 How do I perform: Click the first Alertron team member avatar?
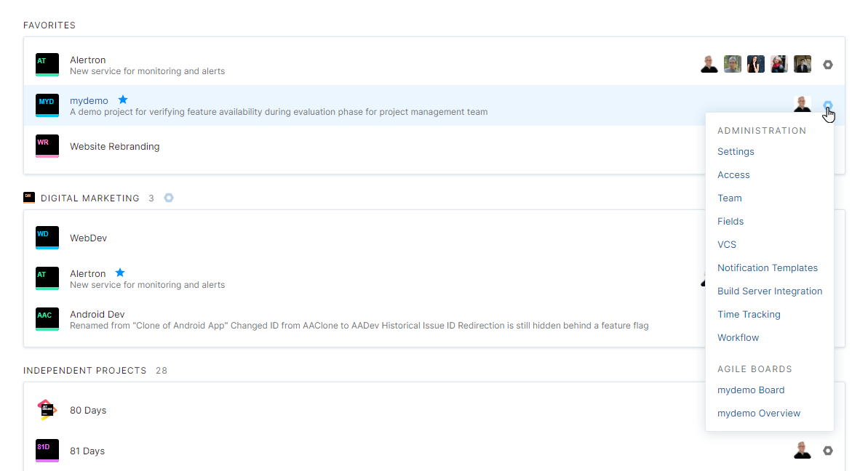point(709,65)
